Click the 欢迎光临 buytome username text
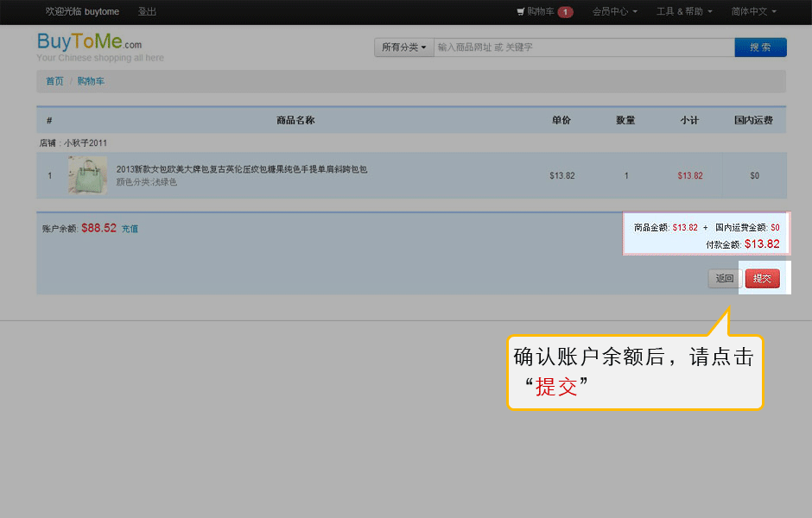Screen dimensions: 812x518 click(x=82, y=12)
